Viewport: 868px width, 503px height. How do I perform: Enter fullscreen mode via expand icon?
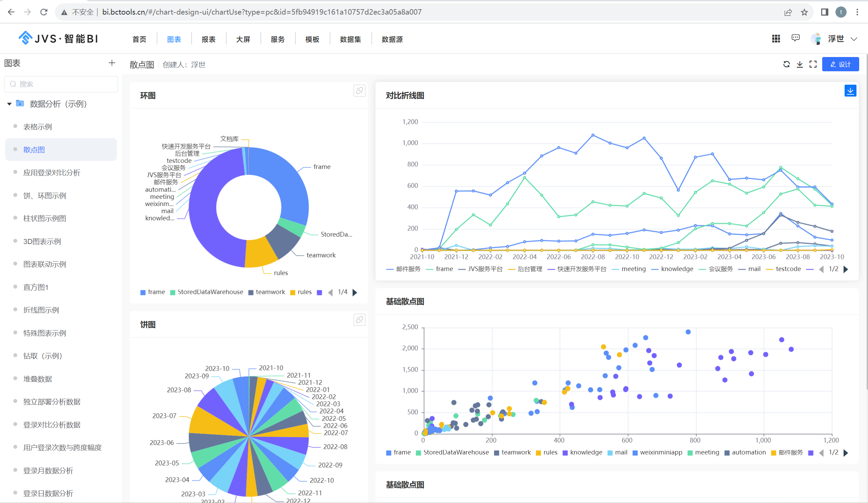pyautogui.click(x=813, y=64)
